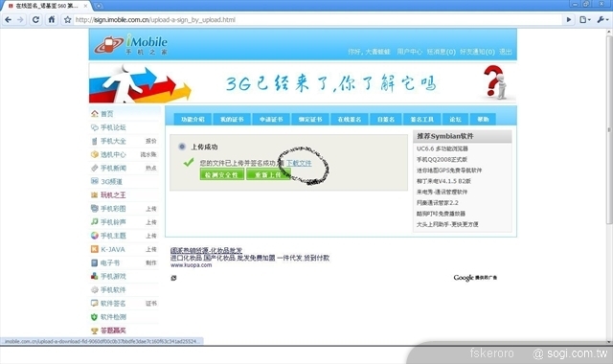Open a new tab with the plus button
The width and height of the screenshot is (613, 364).
click(x=99, y=6)
